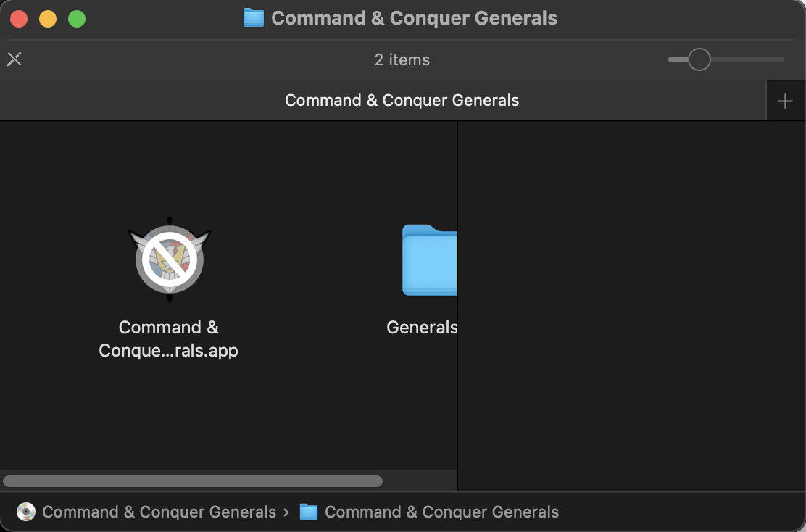Click the disc volume icon in the path bar
The image size is (806, 532).
(26, 512)
